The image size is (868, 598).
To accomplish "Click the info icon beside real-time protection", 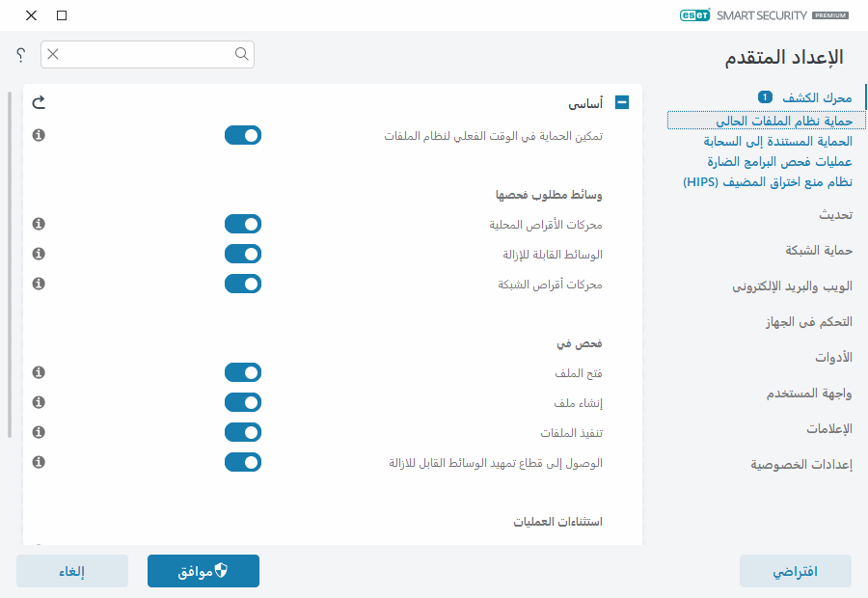I will [x=38, y=135].
